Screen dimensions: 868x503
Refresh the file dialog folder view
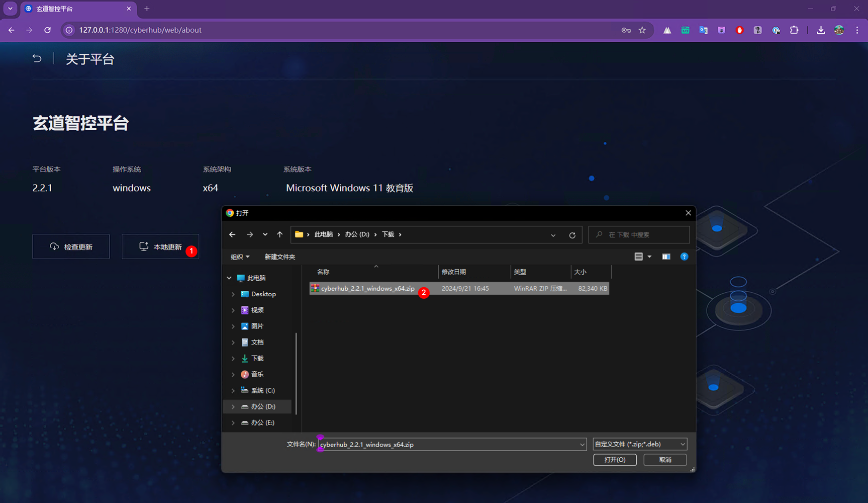click(572, 235)
